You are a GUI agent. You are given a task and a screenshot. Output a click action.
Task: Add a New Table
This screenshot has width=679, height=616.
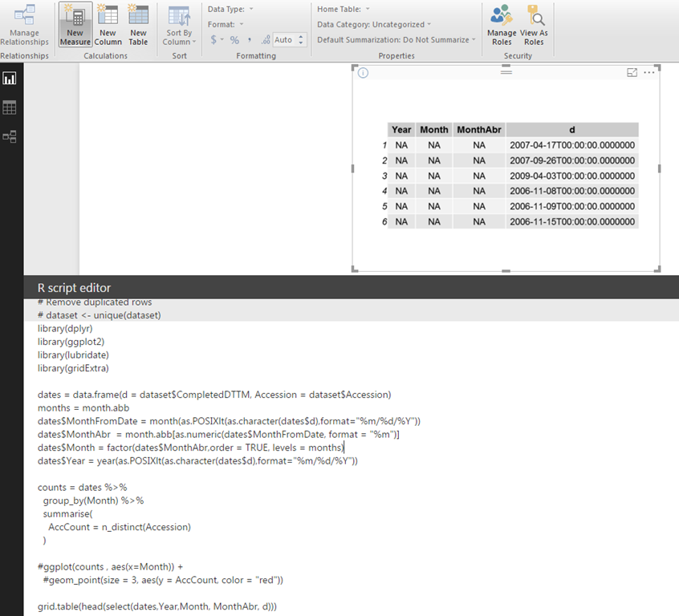tap(138, 25)
